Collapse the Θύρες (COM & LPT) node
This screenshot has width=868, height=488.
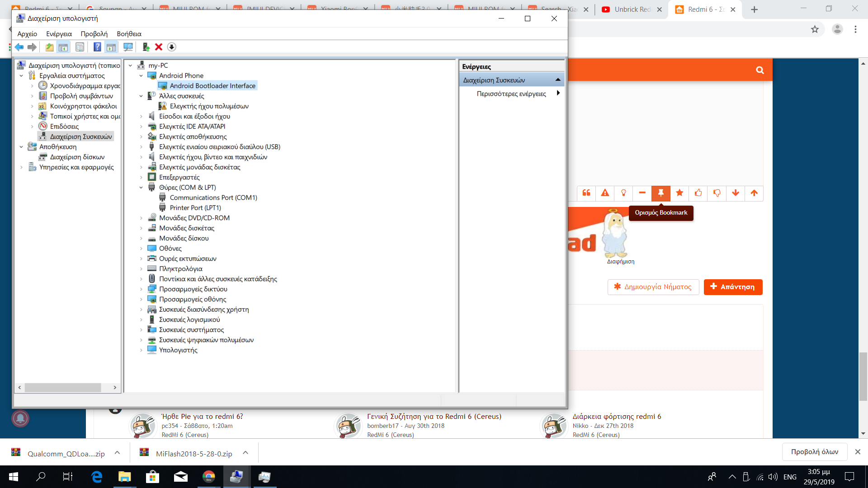point(141,188)
